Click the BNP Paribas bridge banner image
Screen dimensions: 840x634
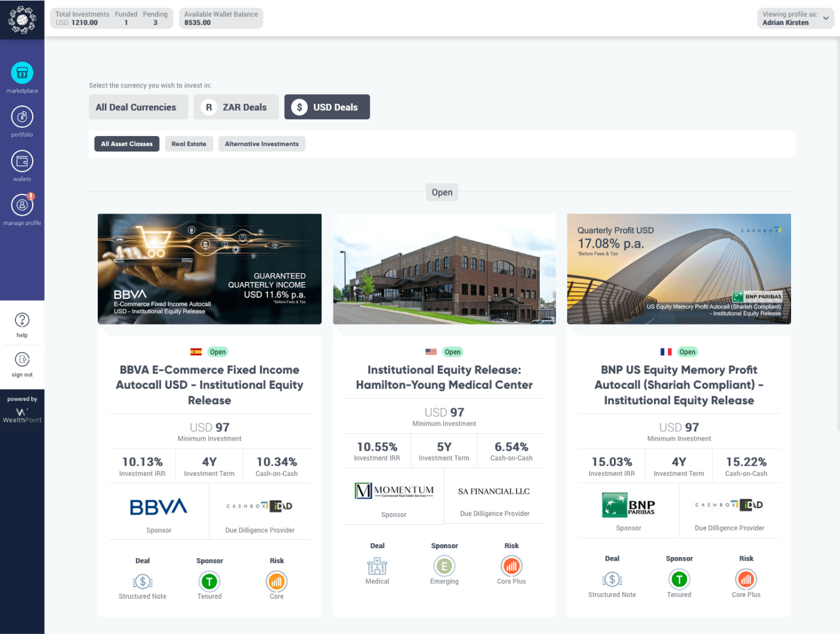pos(679,269)
